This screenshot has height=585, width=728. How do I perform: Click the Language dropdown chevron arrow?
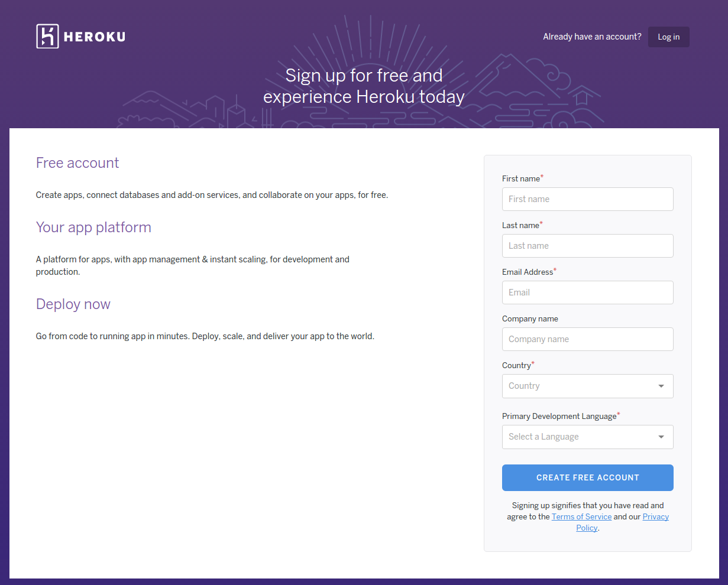(661, 437)
